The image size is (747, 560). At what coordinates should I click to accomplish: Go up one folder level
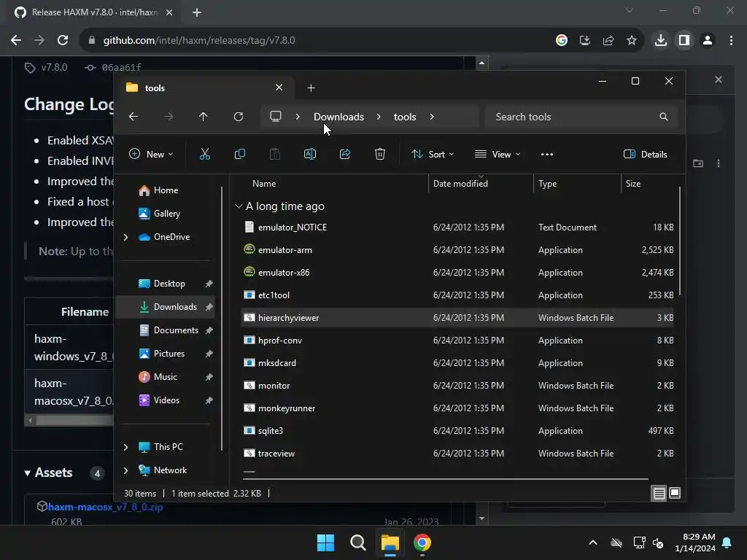pyautogui.click(x=203, y=117)
